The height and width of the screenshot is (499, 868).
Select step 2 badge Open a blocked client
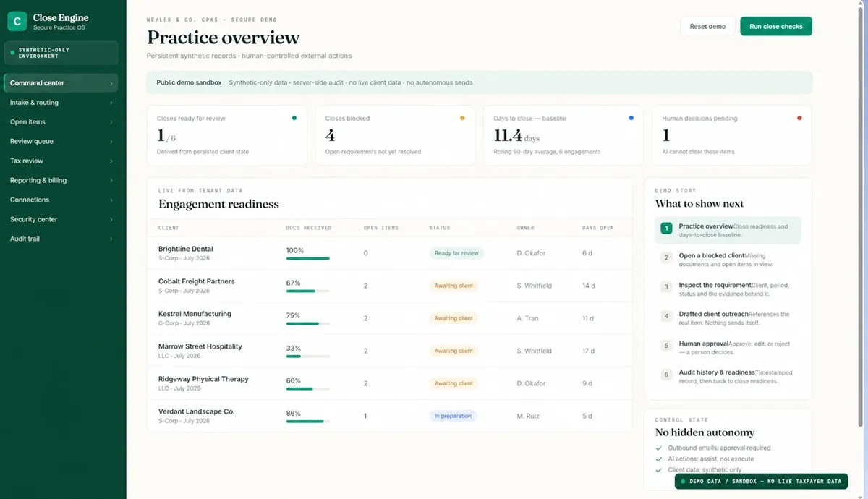(666, 257)
